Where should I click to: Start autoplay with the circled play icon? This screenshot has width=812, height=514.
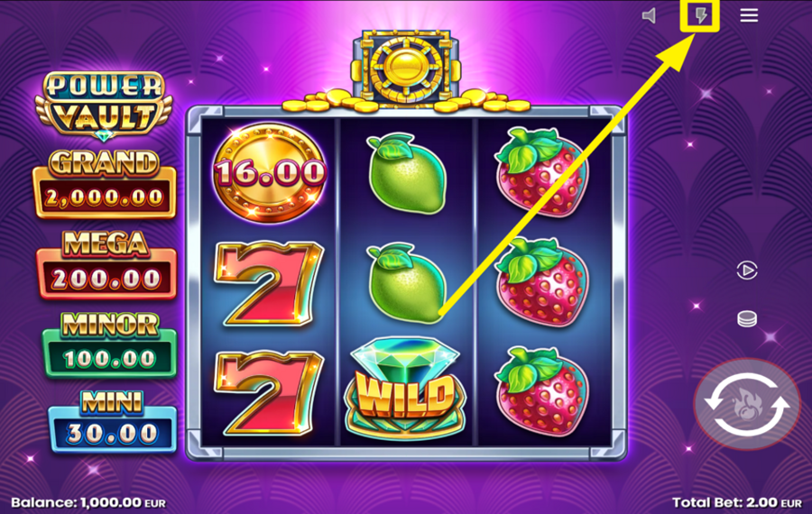pos(747,271)
